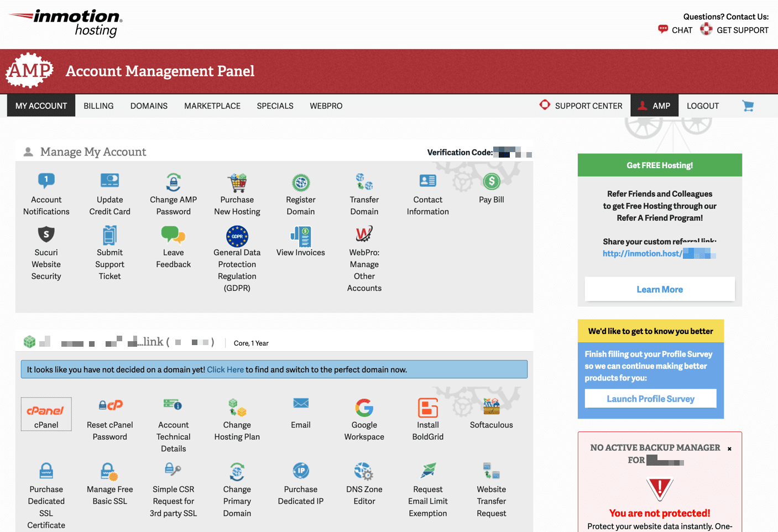The height and width of the screenshot is (532, 778).
Task: Open Account Technical Details icon
Action: [174, 405]
